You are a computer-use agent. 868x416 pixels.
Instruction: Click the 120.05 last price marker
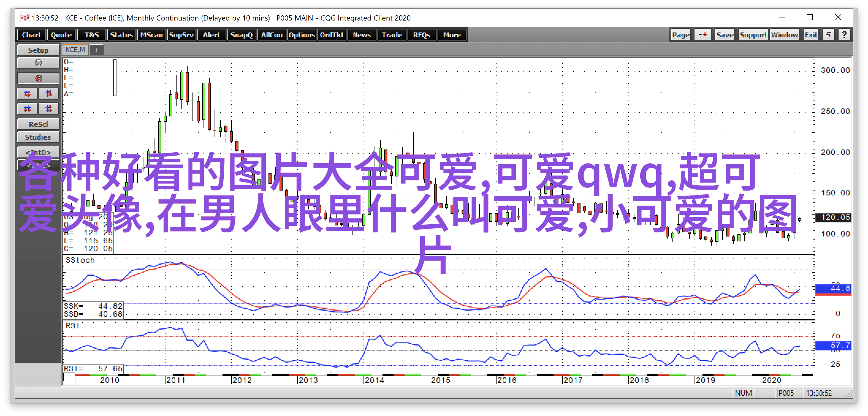[x=834, y=217]
